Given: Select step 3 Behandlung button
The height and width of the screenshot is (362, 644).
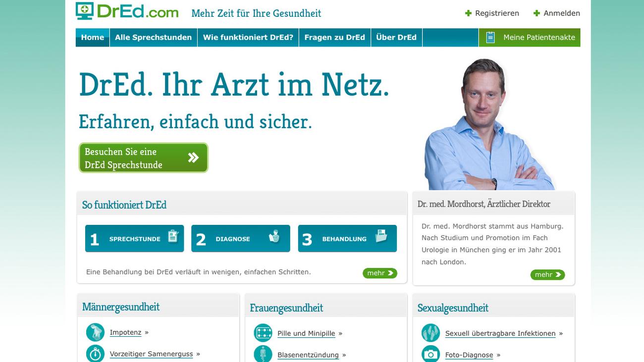Looking at the screenshot, I should [347, 239].
